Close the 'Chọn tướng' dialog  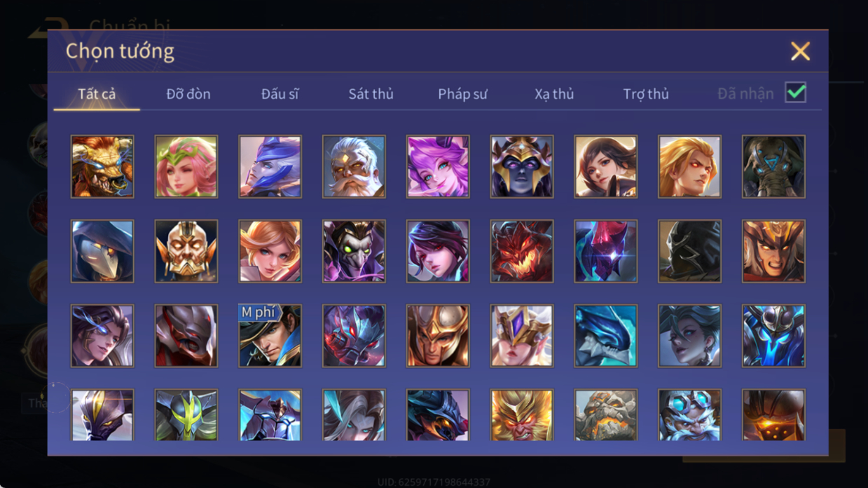800,51
